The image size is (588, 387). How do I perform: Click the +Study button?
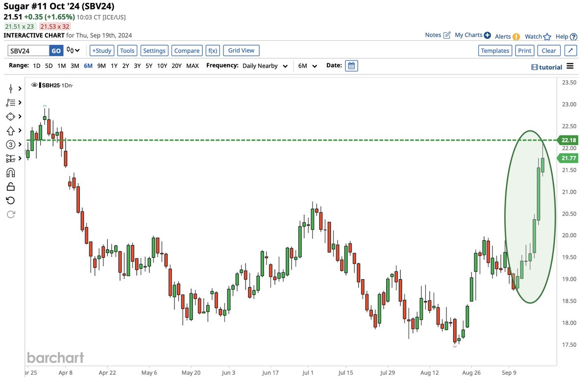102,51
